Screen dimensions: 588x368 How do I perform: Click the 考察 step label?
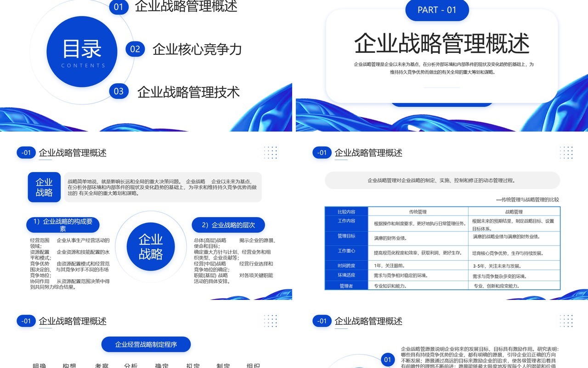[102, 366]
